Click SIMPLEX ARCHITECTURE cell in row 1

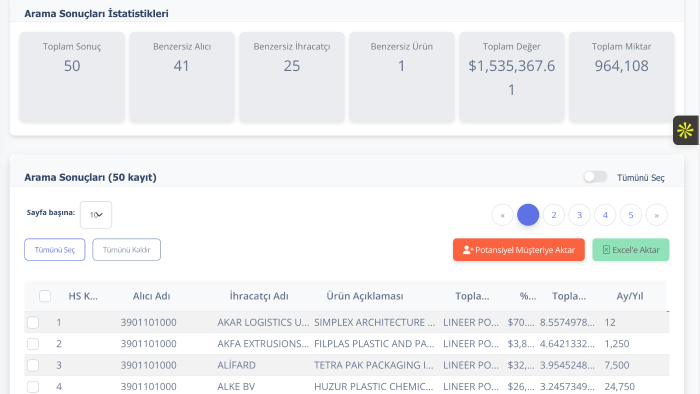pyautogui.click(x=375, y=322)
